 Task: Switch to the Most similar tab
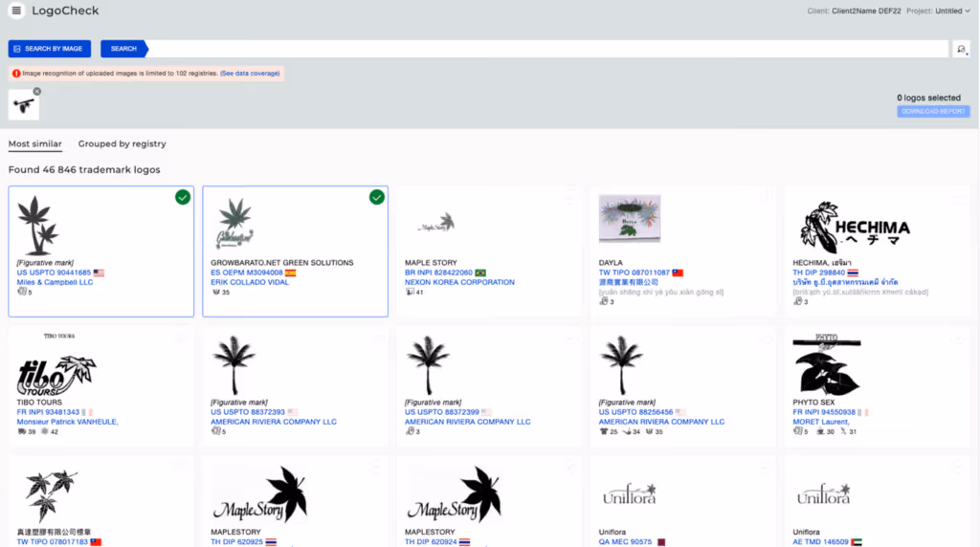[35, 143]
